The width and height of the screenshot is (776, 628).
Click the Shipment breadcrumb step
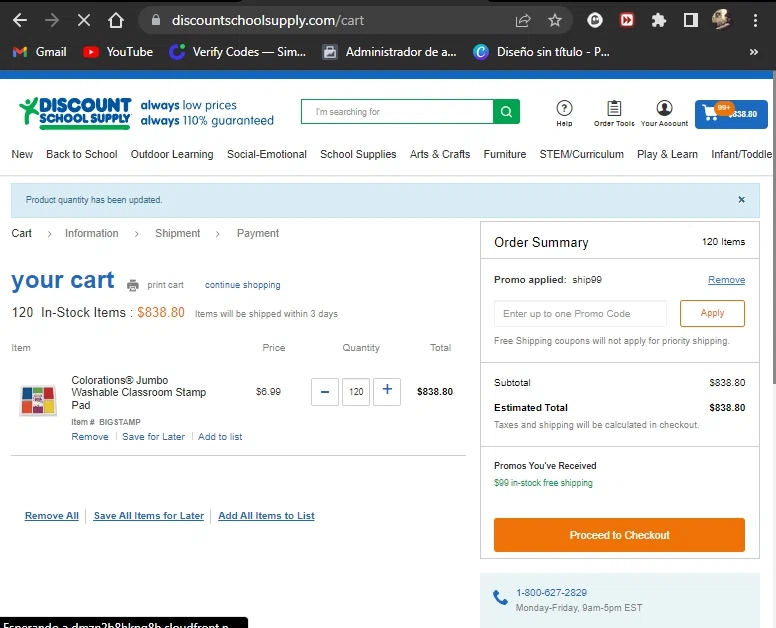point(178,233)
